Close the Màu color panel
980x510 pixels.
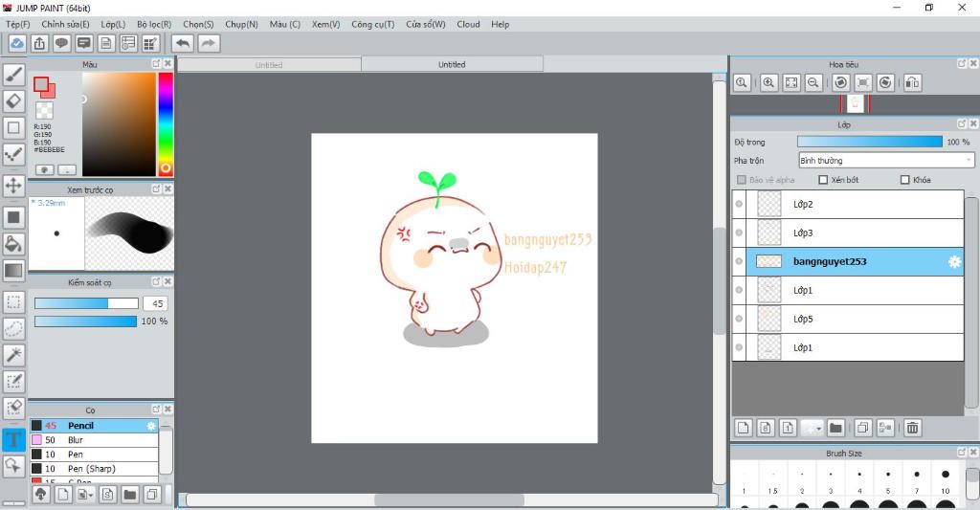point(167,64)
